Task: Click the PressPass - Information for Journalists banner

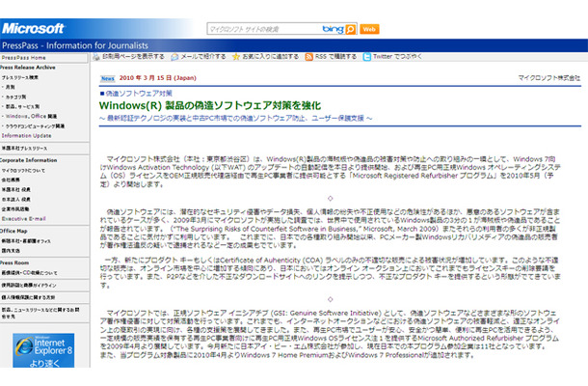Action: tap(75, 45)
